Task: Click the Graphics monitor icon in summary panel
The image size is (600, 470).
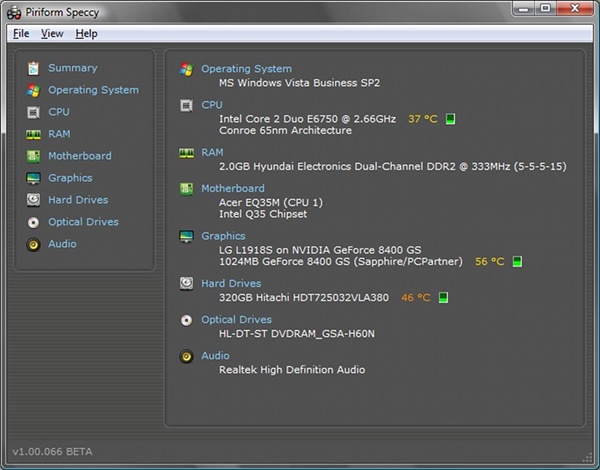Action: [x=186, y=237]
